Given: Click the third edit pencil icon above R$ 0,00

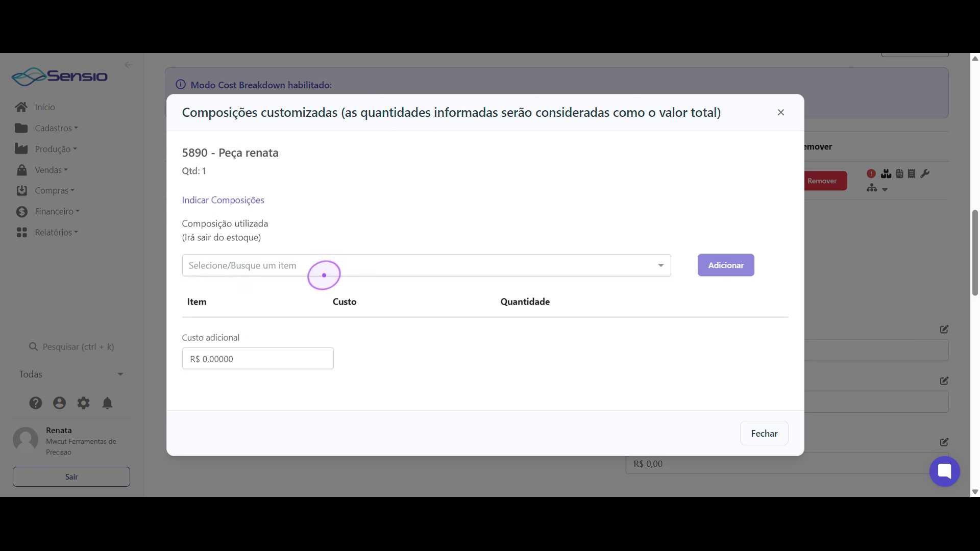Looking at the screenshot, I should (944, 442).
